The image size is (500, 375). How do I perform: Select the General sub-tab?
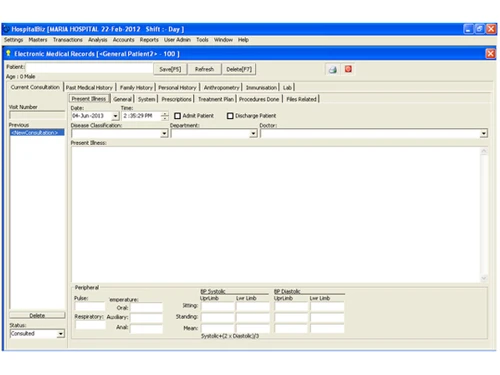click(x=122, y=99)
